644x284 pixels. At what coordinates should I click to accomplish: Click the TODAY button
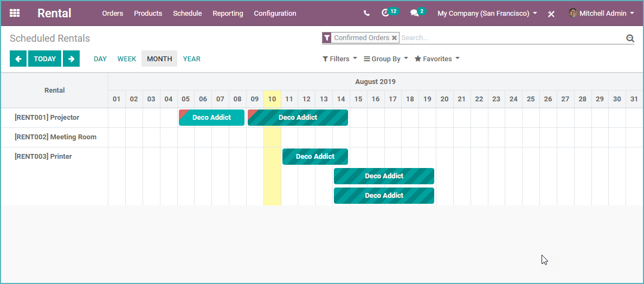[45, 59]
